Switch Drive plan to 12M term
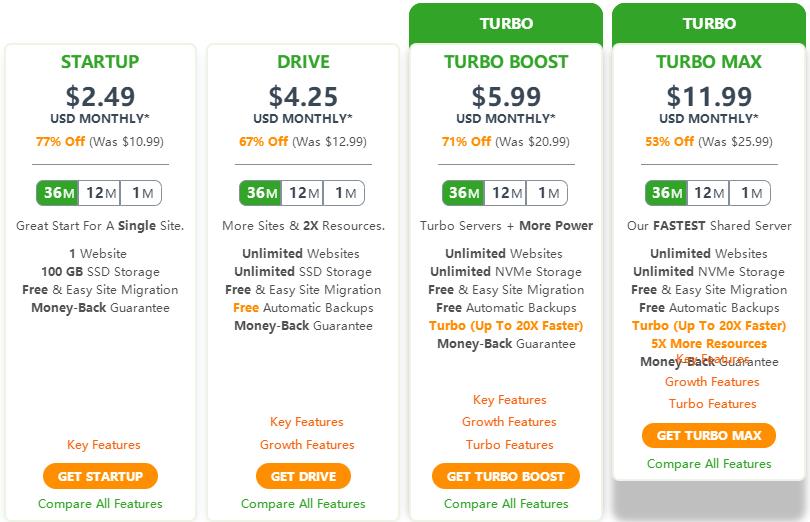 304,193
